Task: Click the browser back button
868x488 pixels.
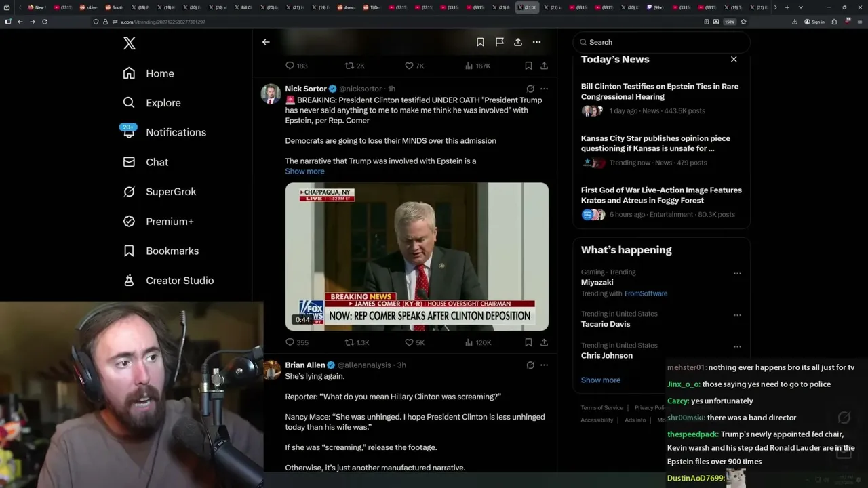Action: tap(20, 22)
